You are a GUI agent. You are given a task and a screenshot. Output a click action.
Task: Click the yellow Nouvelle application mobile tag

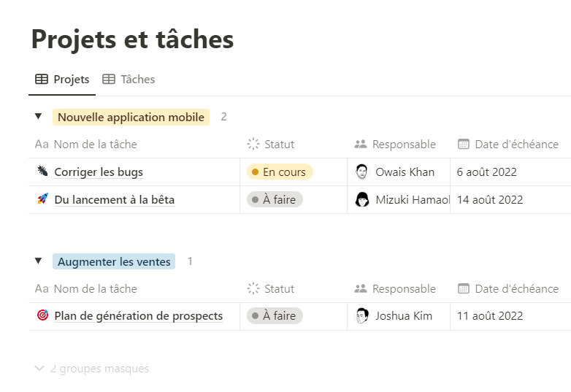pos(131,118)
